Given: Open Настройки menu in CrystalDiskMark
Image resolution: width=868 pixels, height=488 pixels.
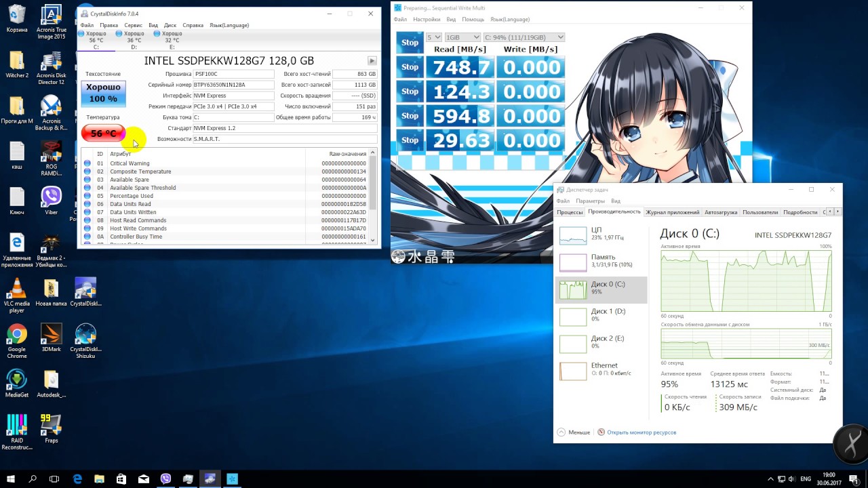Looking at the screenshot, I should click(427, 20).
